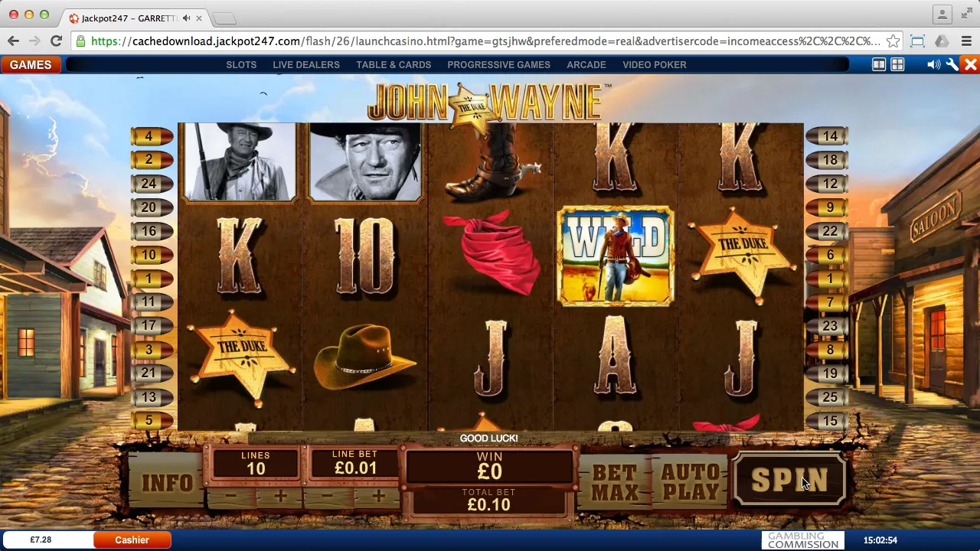Screen dimensions: 980x551
Task: Select payline 25 marker
Action: point(828,397)
